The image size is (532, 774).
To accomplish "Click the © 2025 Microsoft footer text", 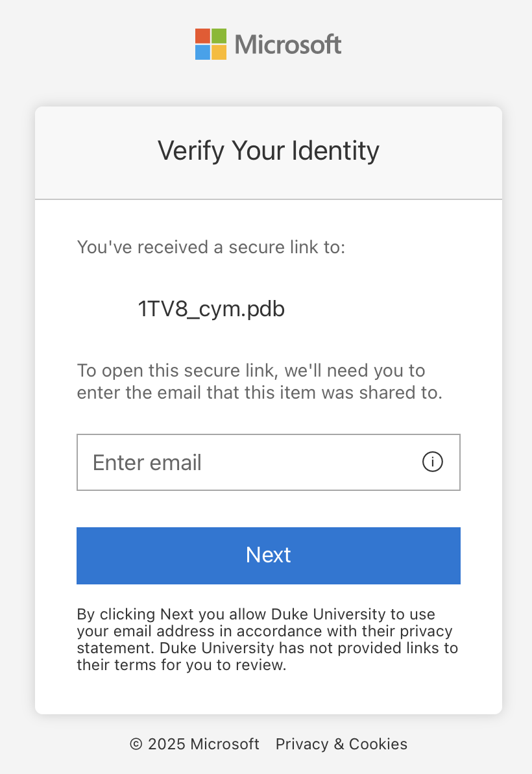I will point(195,744).
